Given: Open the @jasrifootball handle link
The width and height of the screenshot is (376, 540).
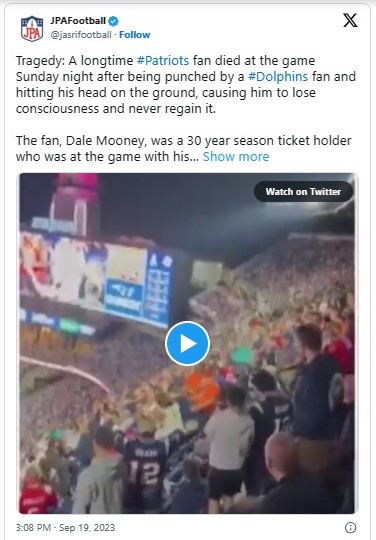Looking at the screenshot, I should tap(81, 35).
